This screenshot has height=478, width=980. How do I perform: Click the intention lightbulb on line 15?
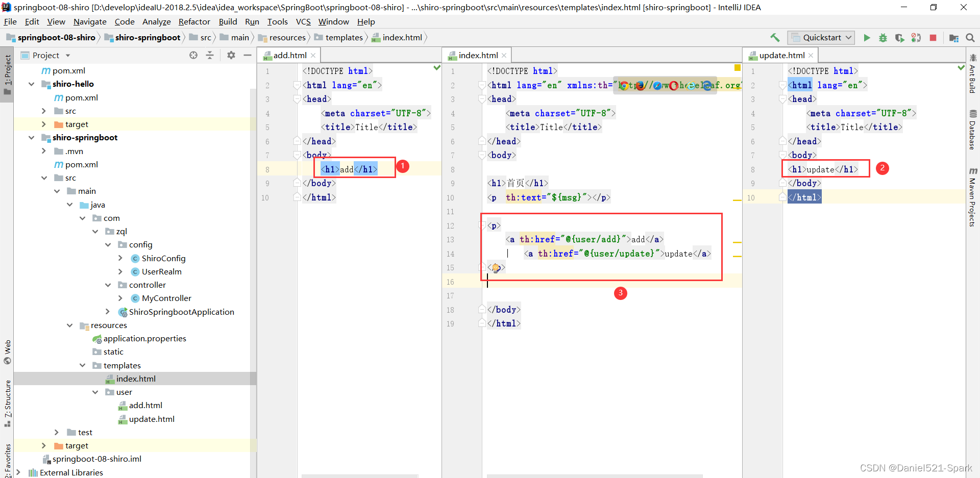coord(496,267)
